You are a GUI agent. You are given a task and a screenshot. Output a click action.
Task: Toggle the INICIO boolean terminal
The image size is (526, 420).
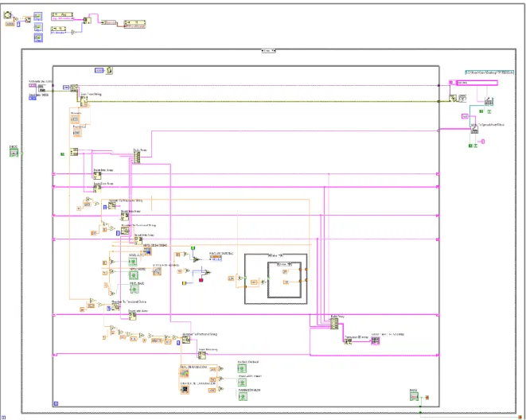pos(14,153)
